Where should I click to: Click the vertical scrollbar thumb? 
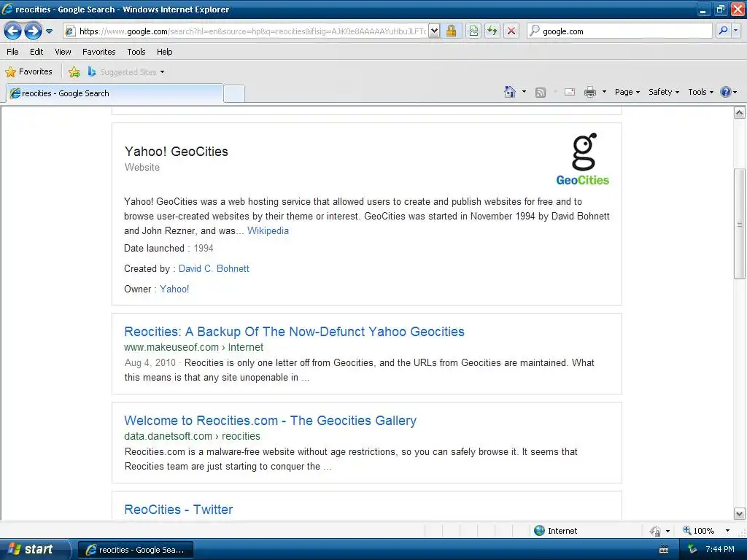740,224
